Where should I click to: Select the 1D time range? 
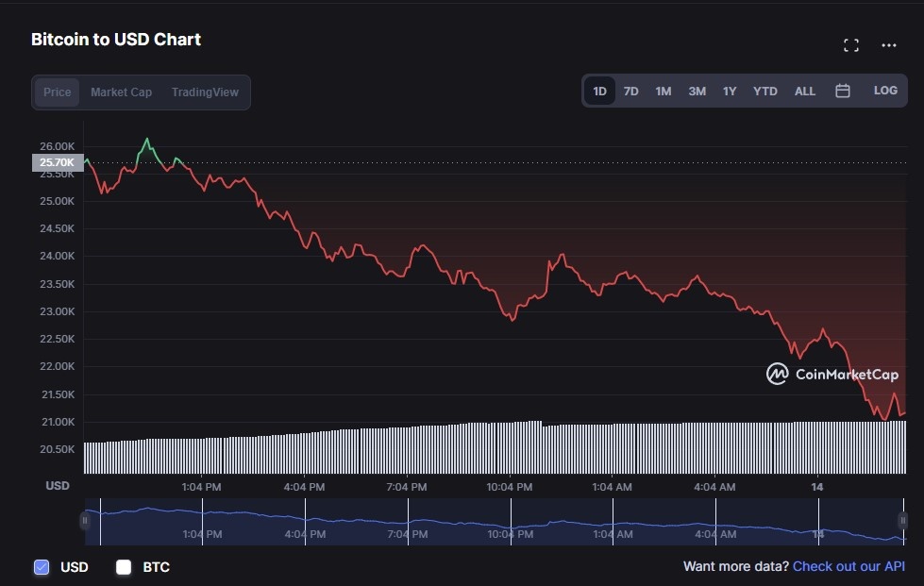point(599,92)
